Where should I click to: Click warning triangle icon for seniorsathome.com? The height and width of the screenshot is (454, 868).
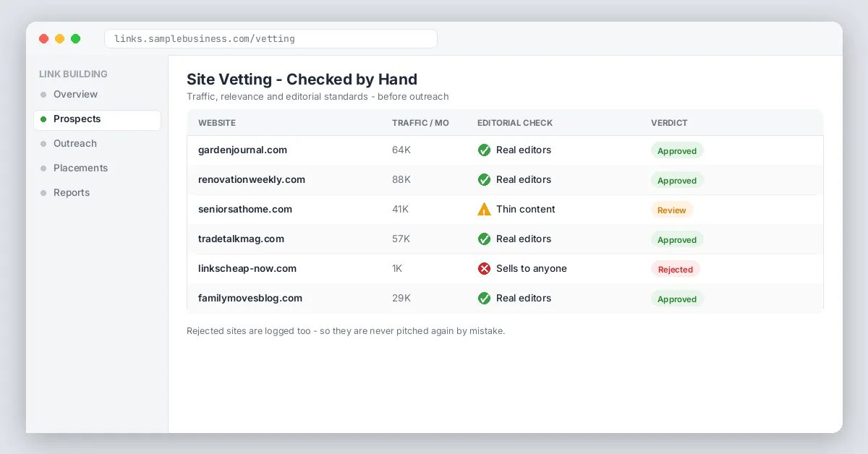click(485, 210)
